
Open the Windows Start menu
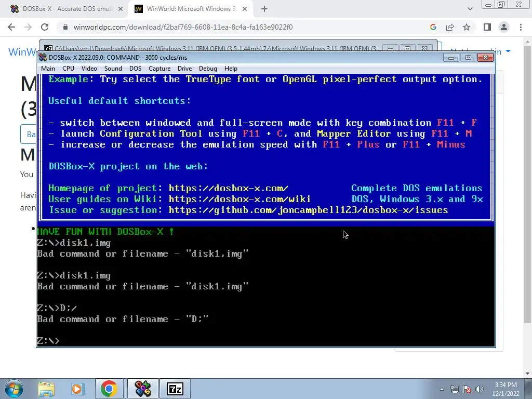[14, 389]
